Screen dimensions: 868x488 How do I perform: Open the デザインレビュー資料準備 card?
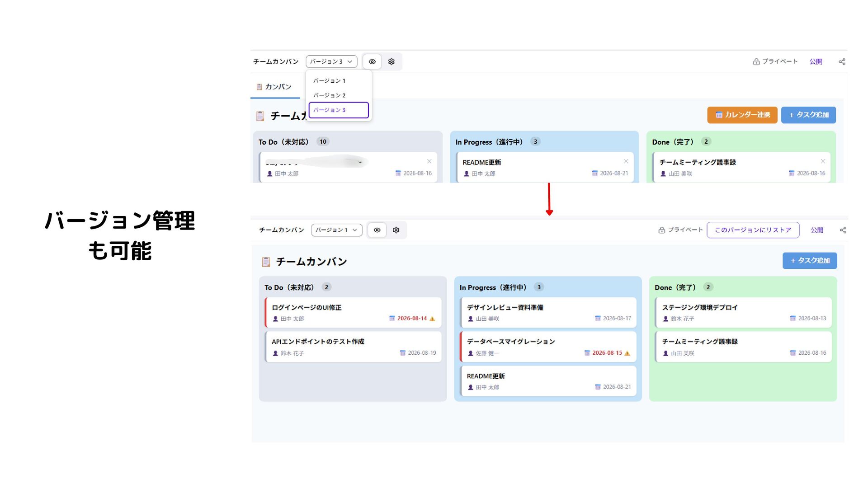pyautogui.click(x=548, y=313)
